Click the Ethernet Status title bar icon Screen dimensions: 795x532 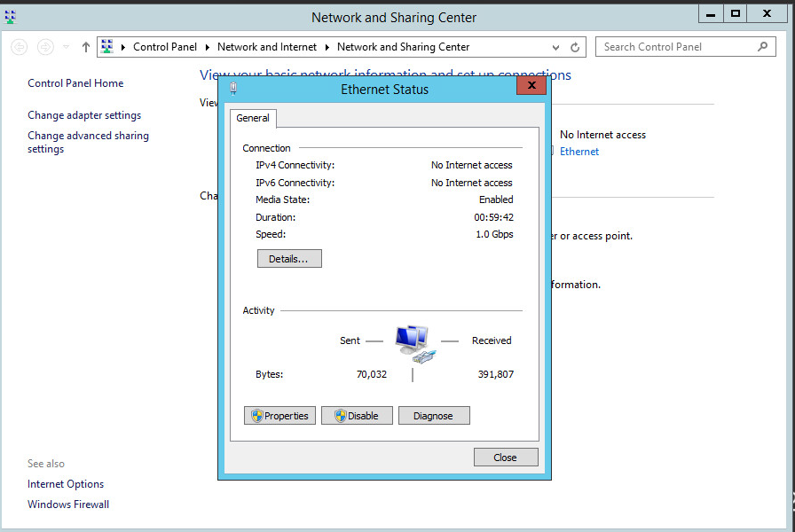pyautogui.click(x=233, y=89)
